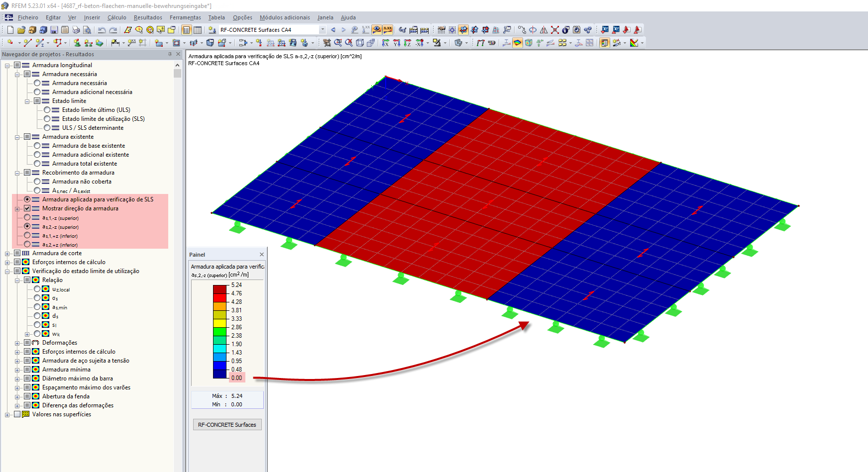Enable Valores nas superfícies checkbox
The image size is (868, 472).
point(17,414)
